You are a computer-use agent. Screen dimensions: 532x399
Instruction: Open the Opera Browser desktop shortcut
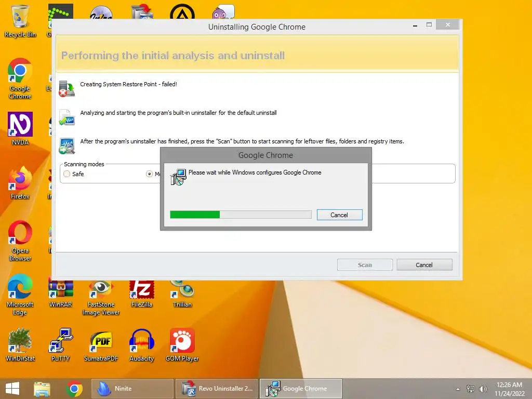(20, 241)
